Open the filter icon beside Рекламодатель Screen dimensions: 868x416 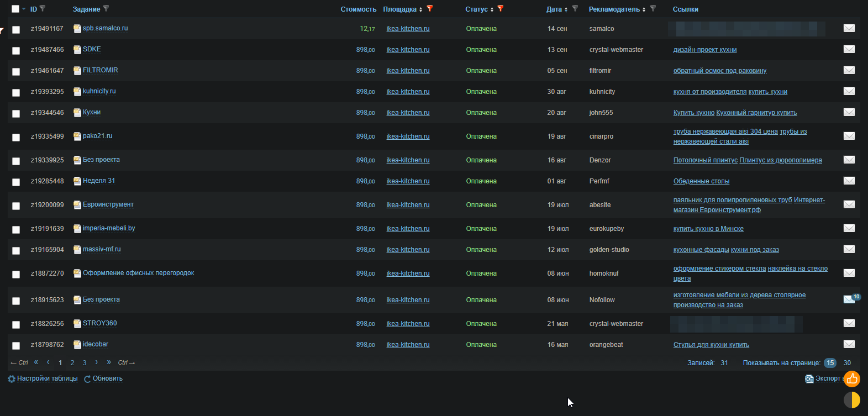click(x=653, y=9)
